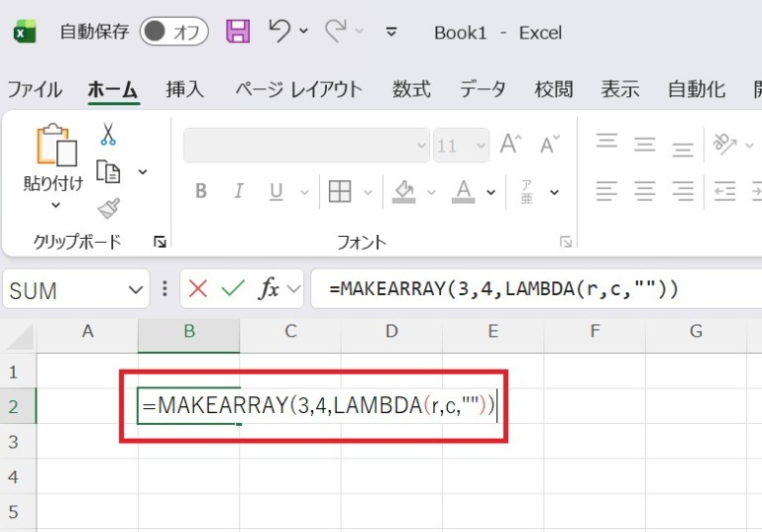Viewport: 762px width, 532px height.
Task: Open the データ (Data) tab
Action: (483, 89)
